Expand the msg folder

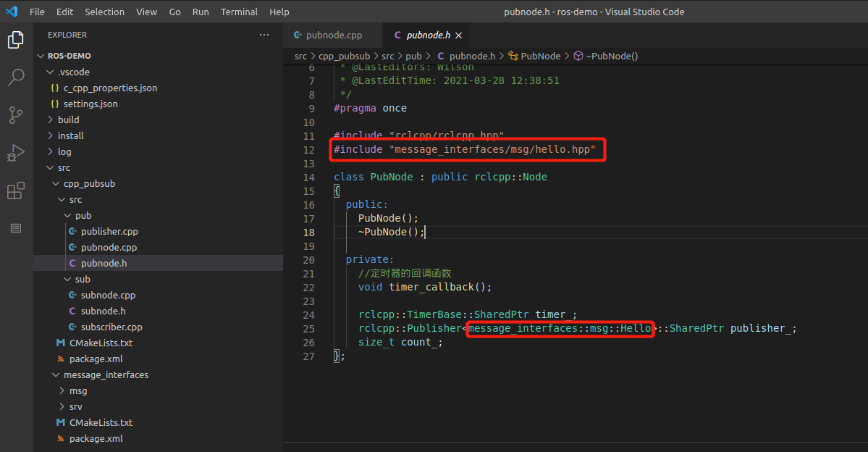(x=159, y=391)
